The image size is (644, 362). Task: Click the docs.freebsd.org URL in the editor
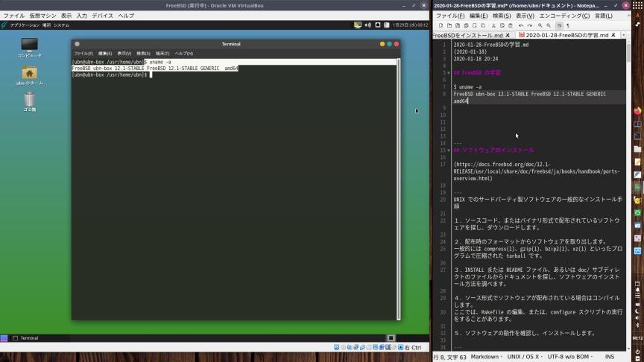click(537, 171)
